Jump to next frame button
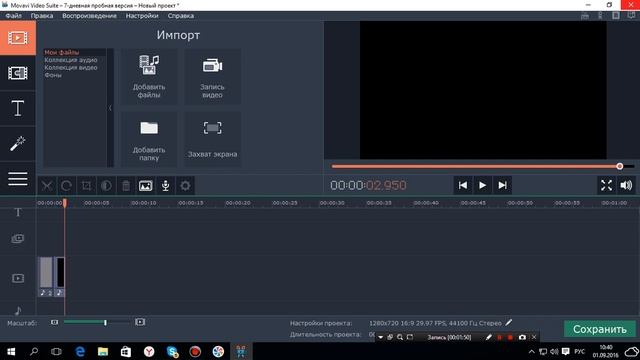This screenshot has width=640, height=360. coord(502,185)
